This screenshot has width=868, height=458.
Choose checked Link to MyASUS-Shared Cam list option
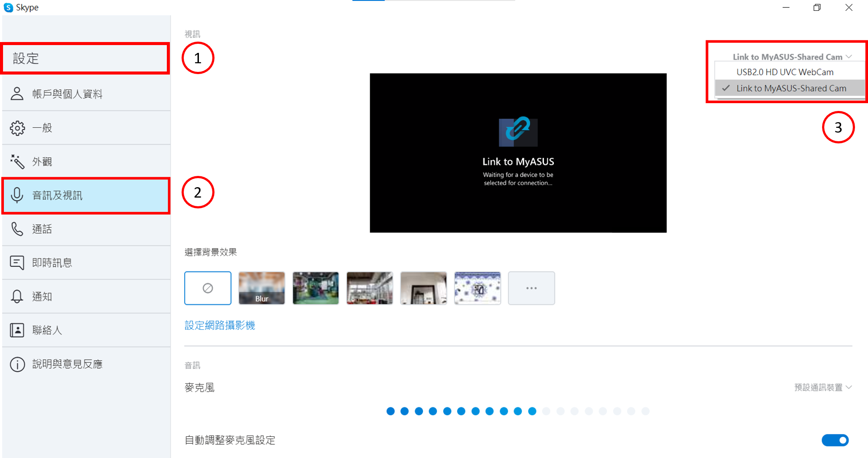click(790, 88)
